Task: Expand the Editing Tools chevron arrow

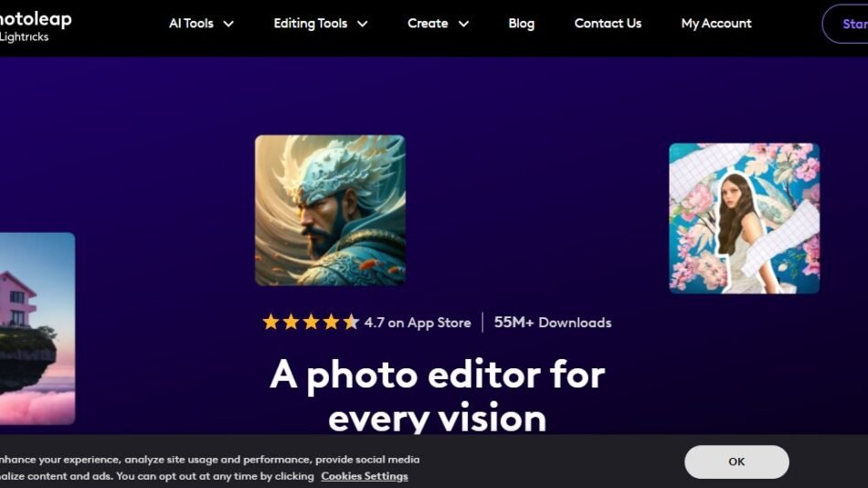Action: pos(362,24)
